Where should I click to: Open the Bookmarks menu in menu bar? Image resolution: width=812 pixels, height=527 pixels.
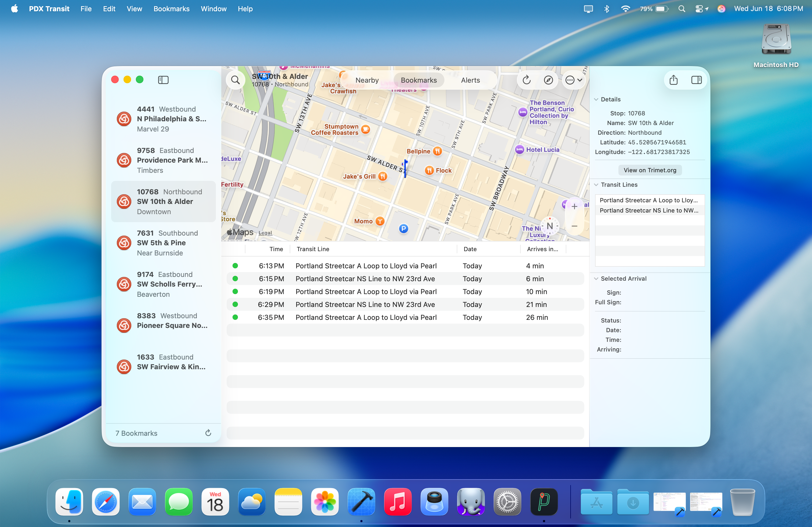click(x=171, y=9)
